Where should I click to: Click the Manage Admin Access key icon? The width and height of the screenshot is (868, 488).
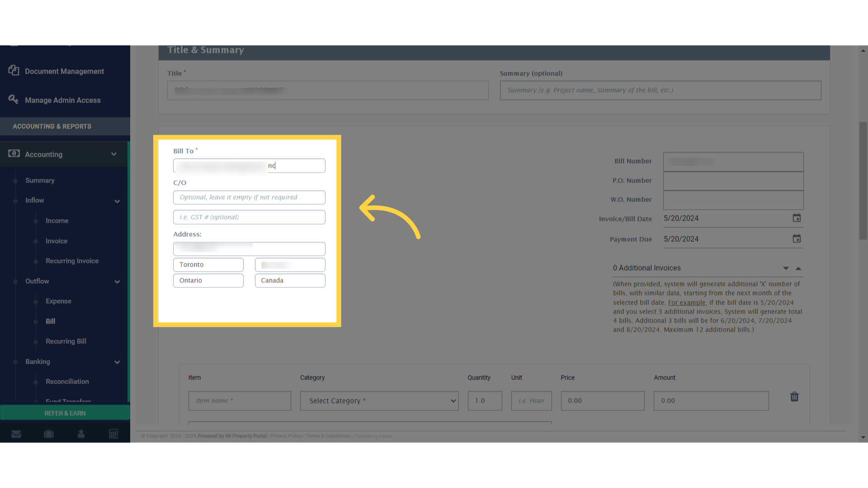14,99
